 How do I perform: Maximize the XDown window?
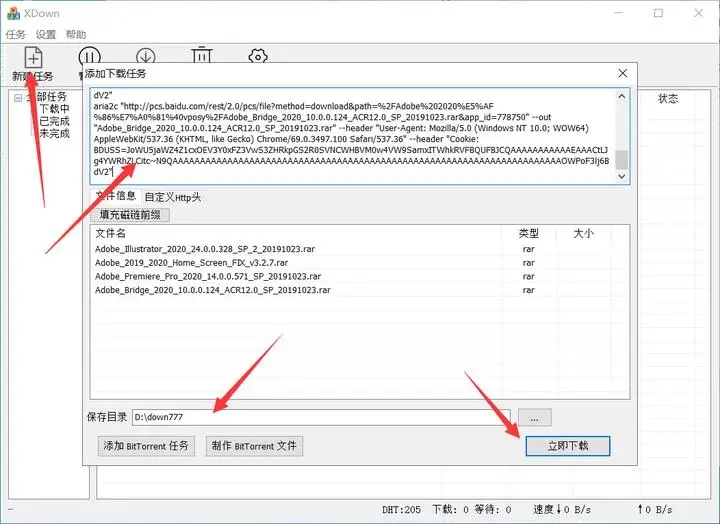pyautogui.click(x=658, y=13)
